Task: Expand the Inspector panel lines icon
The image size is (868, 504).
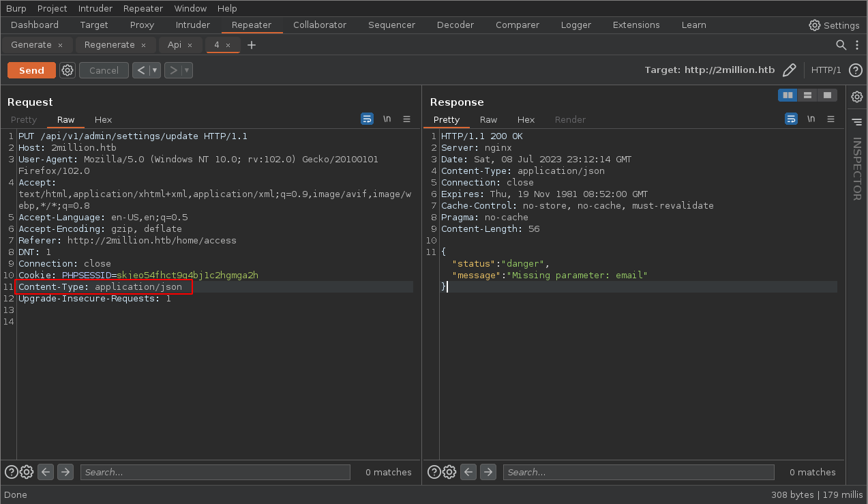Action: [857, 122]
